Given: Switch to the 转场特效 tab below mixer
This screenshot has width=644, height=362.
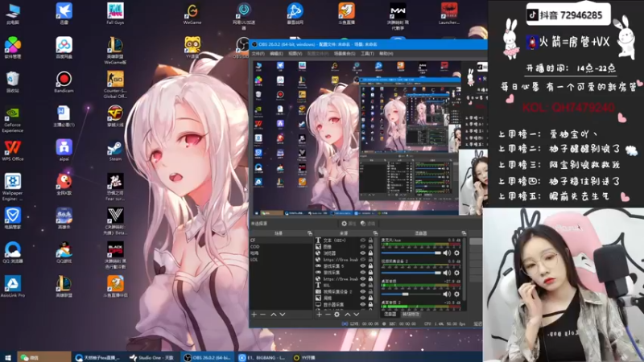Looking at the screenshot, I should (411, 315).
